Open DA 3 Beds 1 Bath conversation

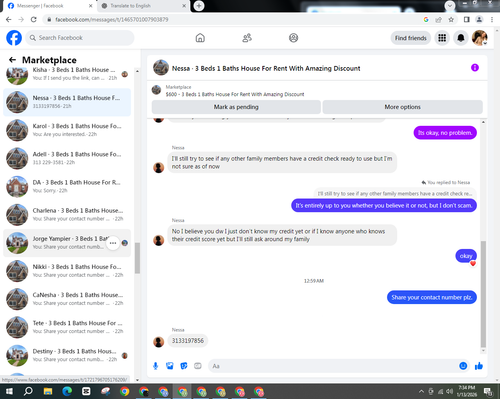pyautogui.click(x=67, y=186)
